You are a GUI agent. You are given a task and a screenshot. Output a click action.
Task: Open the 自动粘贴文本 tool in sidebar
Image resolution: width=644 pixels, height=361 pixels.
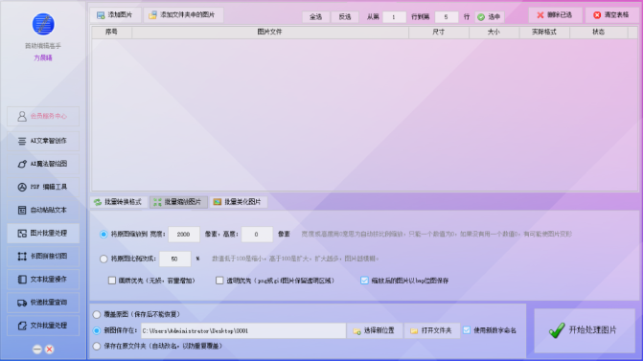click(43, 210)
